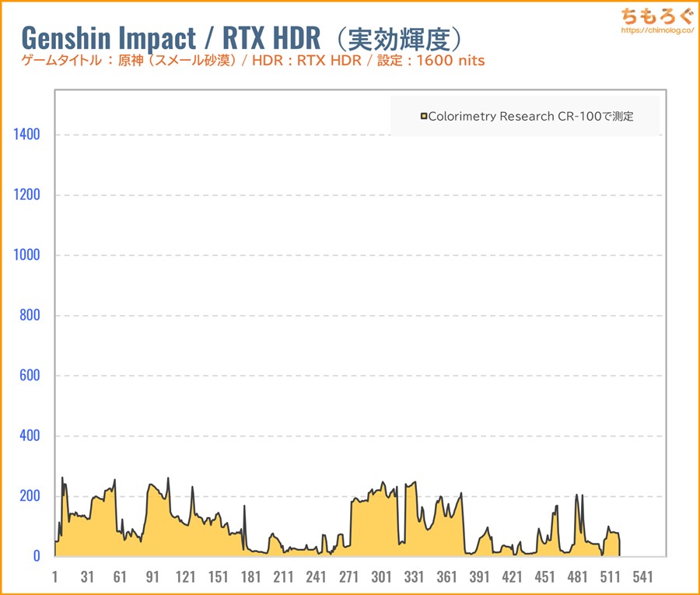
Task: Click the x-axis label 211
Action: point(283,576)
